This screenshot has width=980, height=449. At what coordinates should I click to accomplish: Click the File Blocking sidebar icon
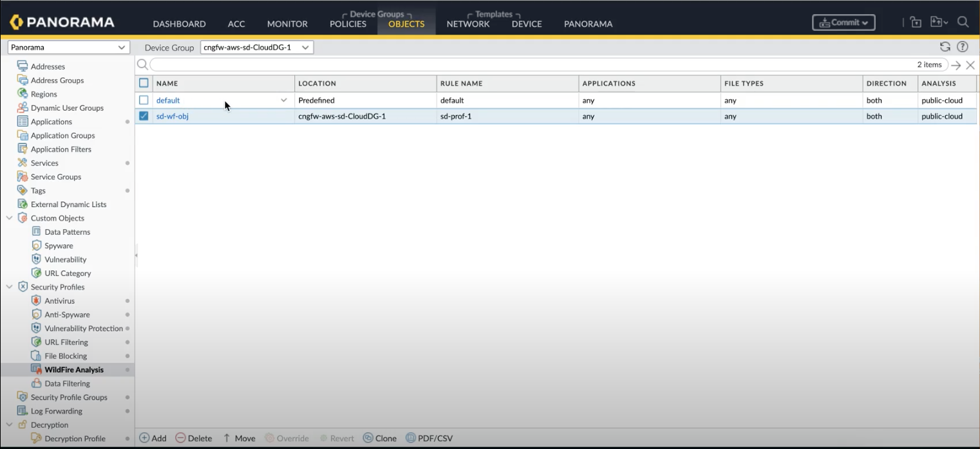[37, 356]
